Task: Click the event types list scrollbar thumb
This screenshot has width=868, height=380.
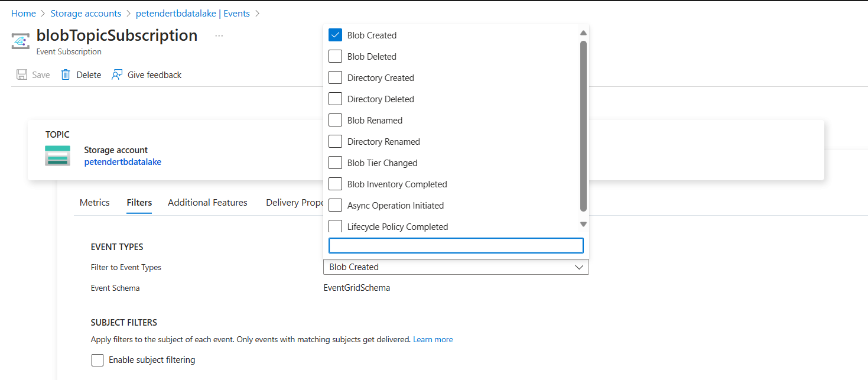Action: [x=583, y=126]
